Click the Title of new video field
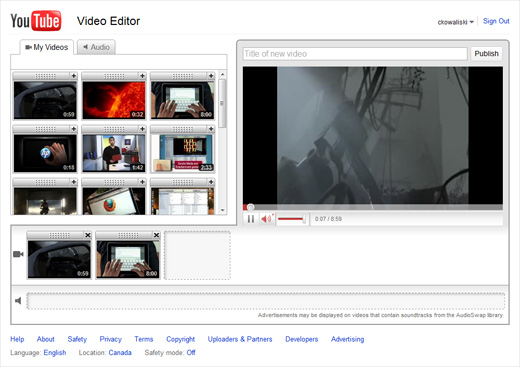This screenshot has height=367, width=520. point(355,54)
